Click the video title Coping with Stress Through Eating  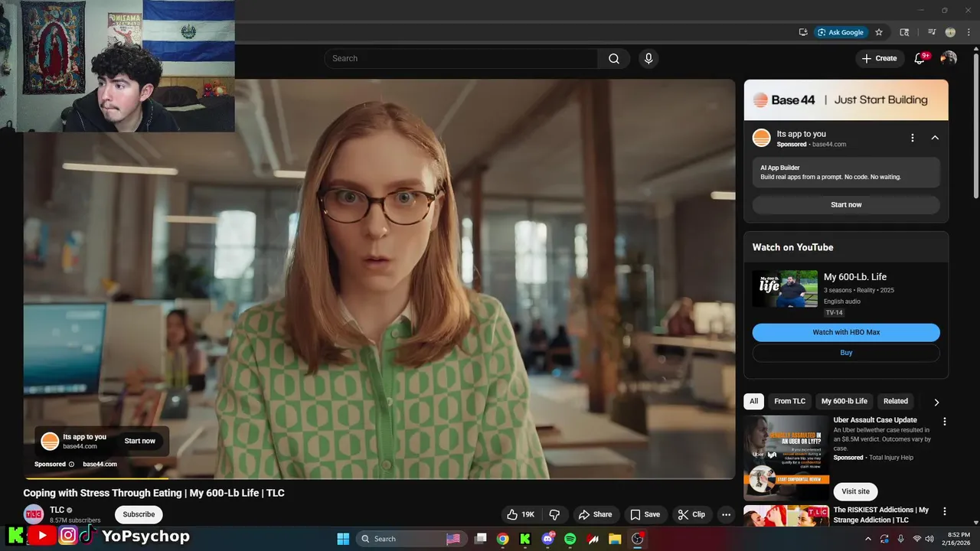click(x=154, y=493)
